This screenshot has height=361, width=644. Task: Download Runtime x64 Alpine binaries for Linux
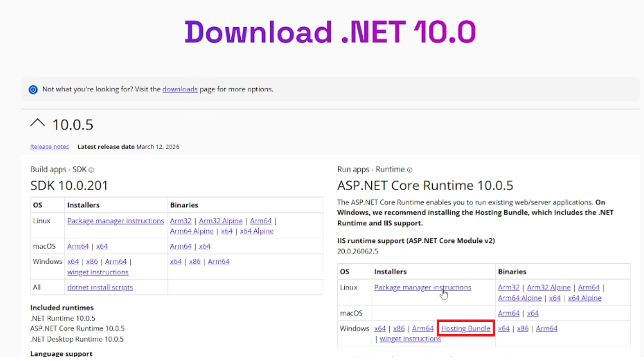[585, 297]
